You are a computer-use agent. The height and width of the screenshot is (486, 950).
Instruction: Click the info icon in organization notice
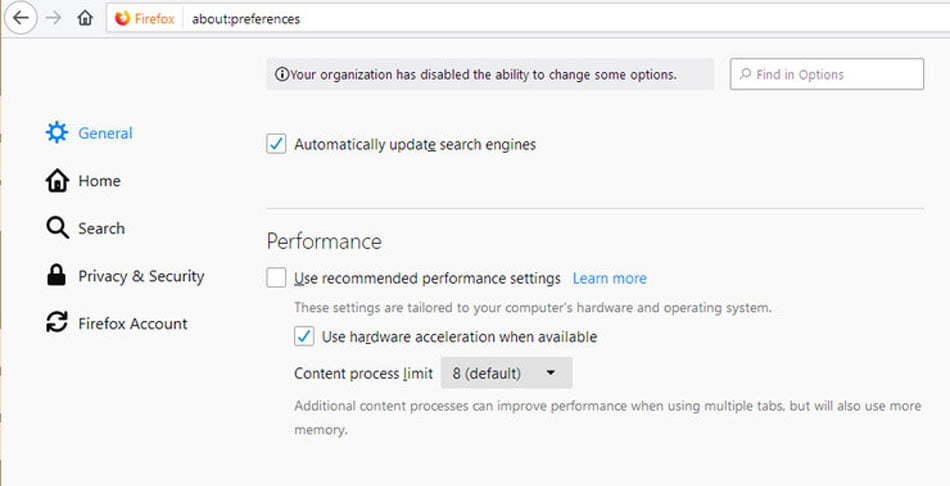pos(282,75)
